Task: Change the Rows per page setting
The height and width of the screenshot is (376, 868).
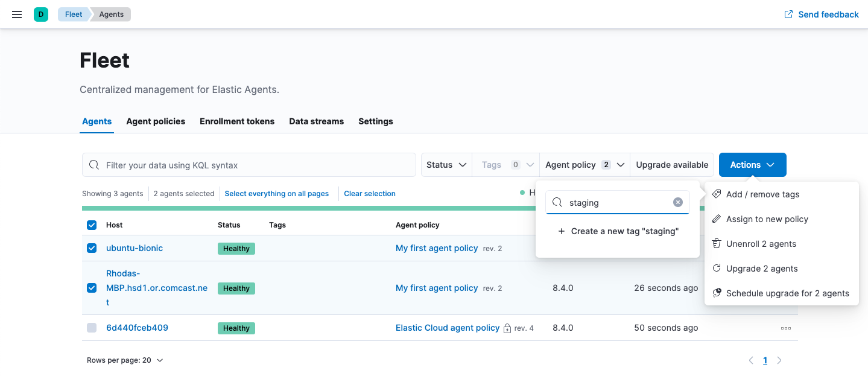Action: (125, 360)
